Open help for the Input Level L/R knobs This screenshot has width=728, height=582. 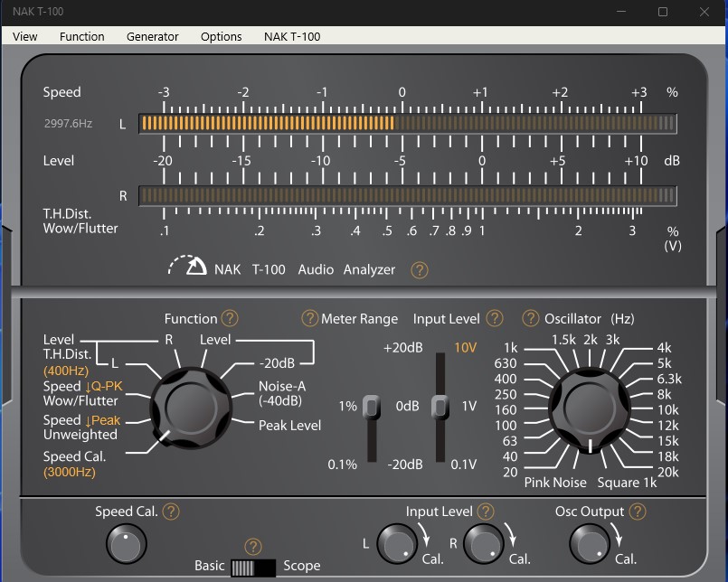486,512
